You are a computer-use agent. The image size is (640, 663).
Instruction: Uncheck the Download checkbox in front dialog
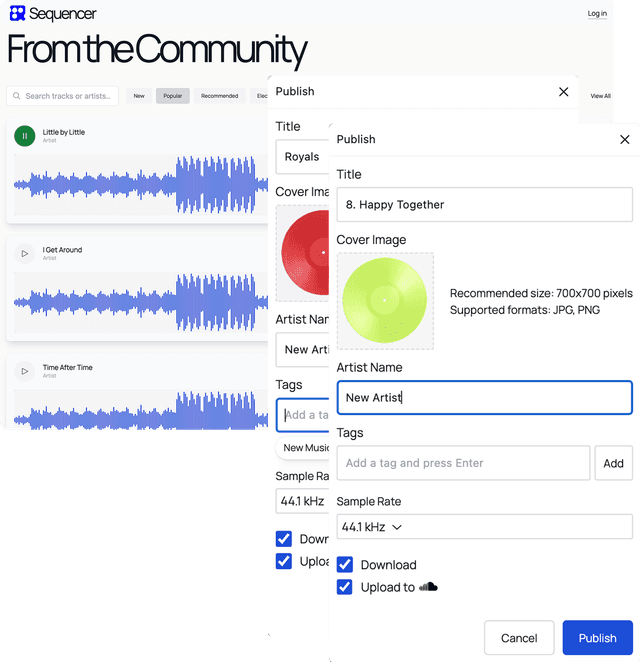345,565
